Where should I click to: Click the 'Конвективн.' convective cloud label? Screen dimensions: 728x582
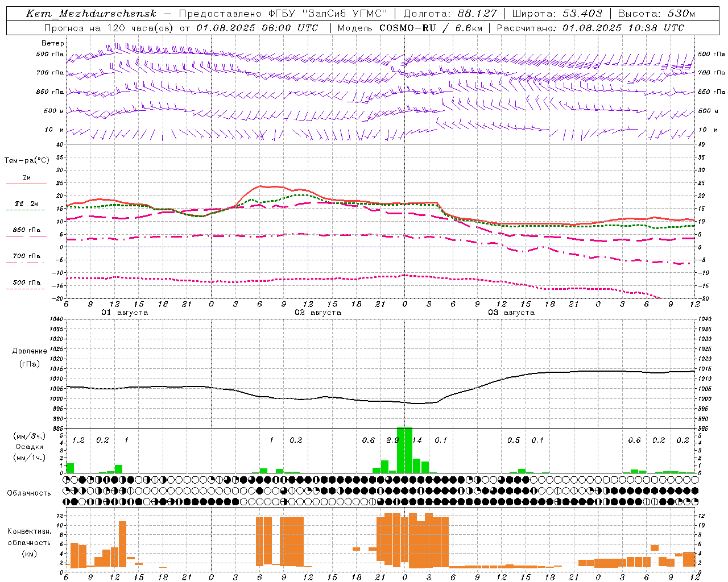click(x=29, y=531)
